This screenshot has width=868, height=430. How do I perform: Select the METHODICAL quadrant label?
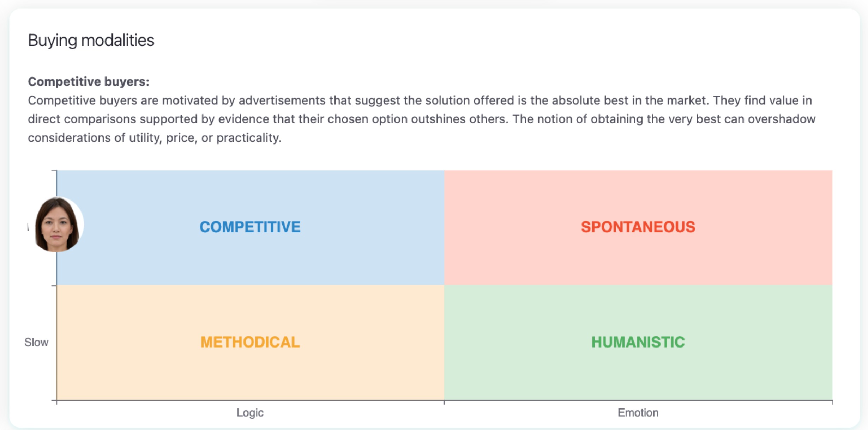pyautogui.click(x=250, y=342)
